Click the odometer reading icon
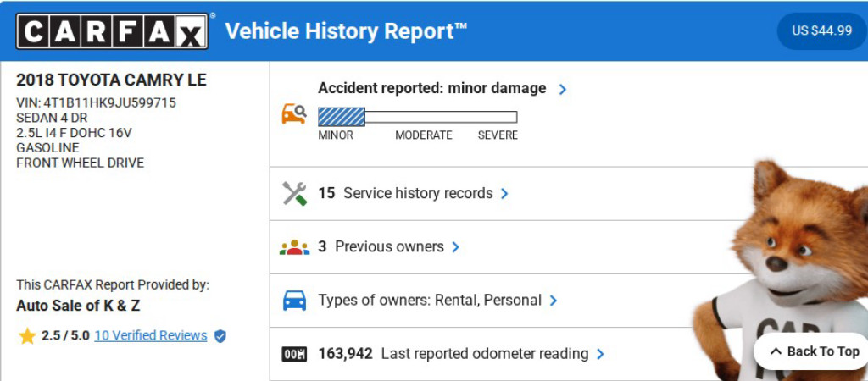The height and width of the screenshot is (381, 868). pyautogui.click(x=294, y=354)
